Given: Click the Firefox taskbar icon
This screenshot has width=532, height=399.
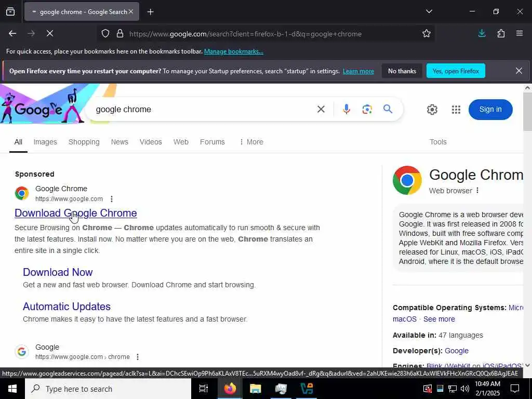Looking at the screenshot, I should tap(230, 389).
